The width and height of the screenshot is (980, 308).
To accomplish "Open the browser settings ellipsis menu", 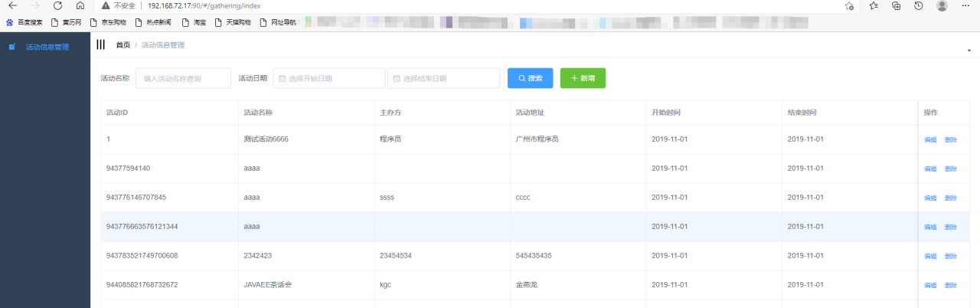I will click(966, 6).
